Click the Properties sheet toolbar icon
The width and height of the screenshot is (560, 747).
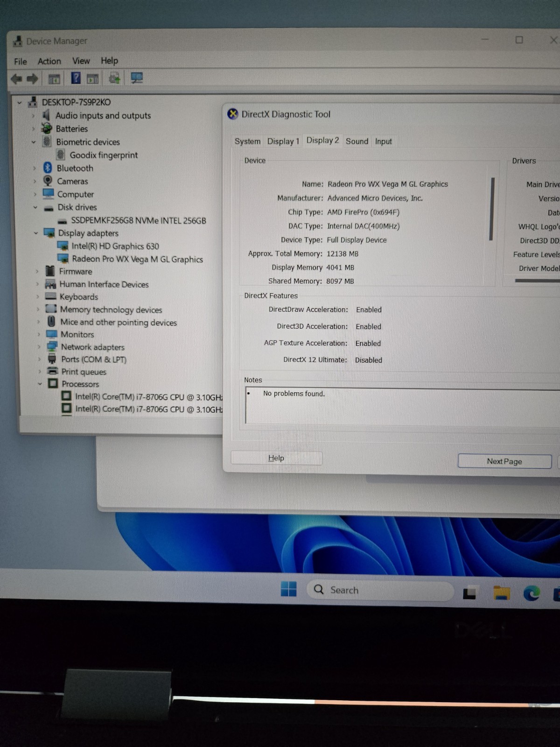tap(93, 78)
